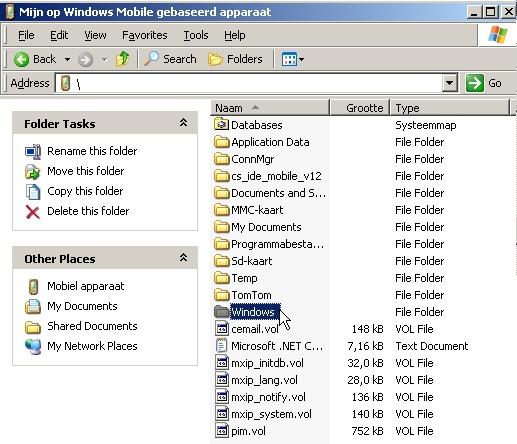
Task: Select MMC-kaart folder icon
Action: pyautogui.click(x=221, y=210)
